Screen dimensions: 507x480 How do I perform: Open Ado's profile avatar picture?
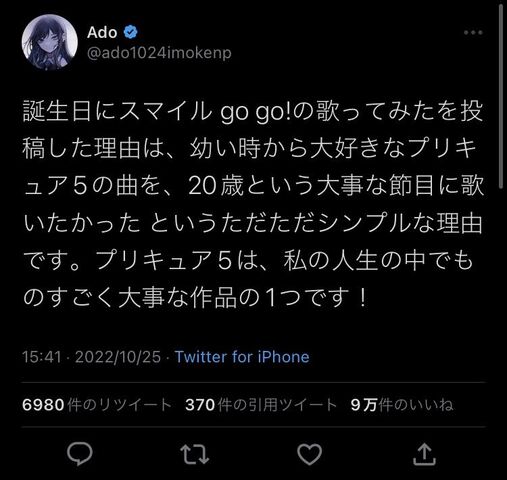pos(50,42)
